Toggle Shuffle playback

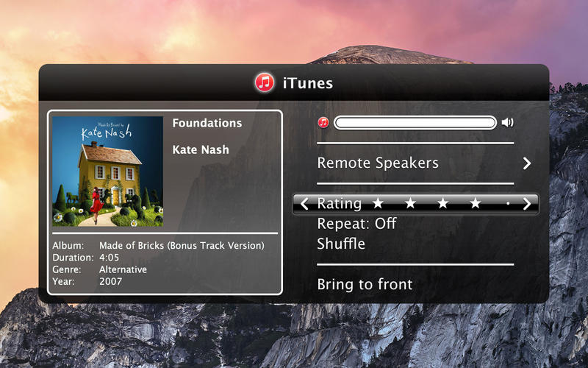(x=341, y=244)
